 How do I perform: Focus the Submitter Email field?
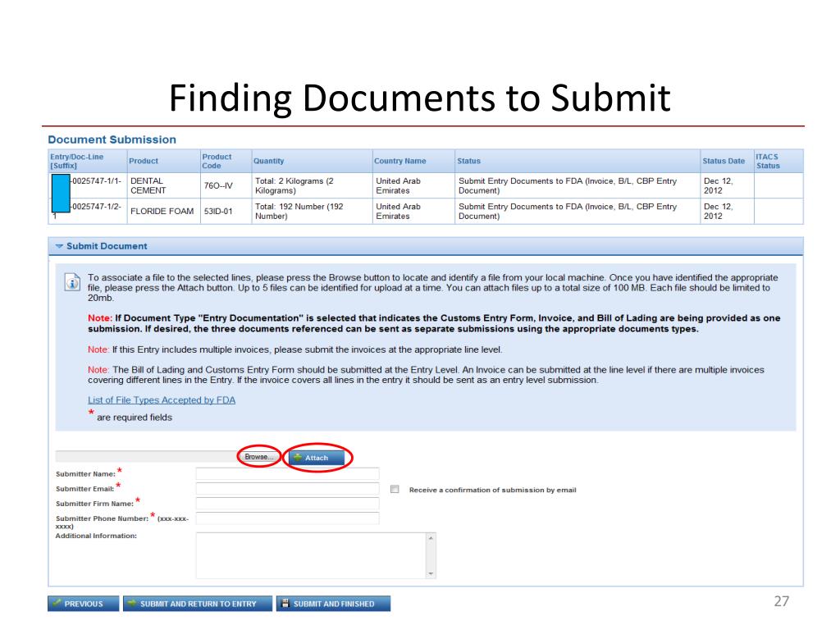pyautogui.click(x=288, y=489)
